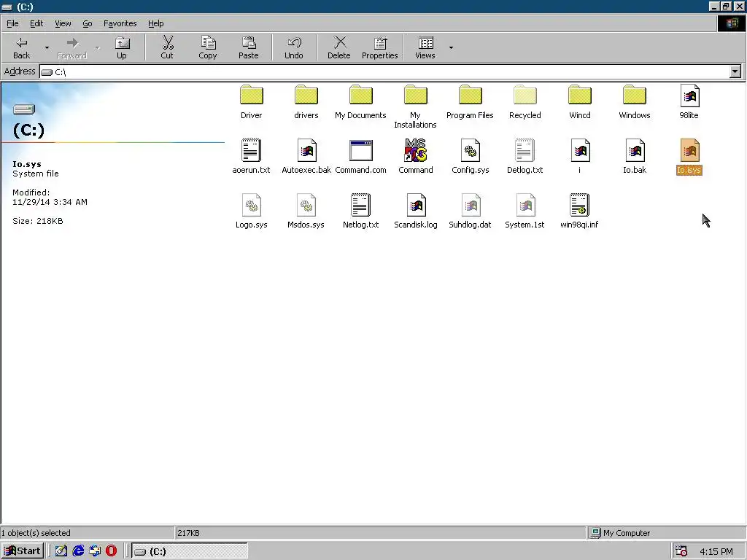Open the Help menu

pyautogui.click(x=156, y=23)
